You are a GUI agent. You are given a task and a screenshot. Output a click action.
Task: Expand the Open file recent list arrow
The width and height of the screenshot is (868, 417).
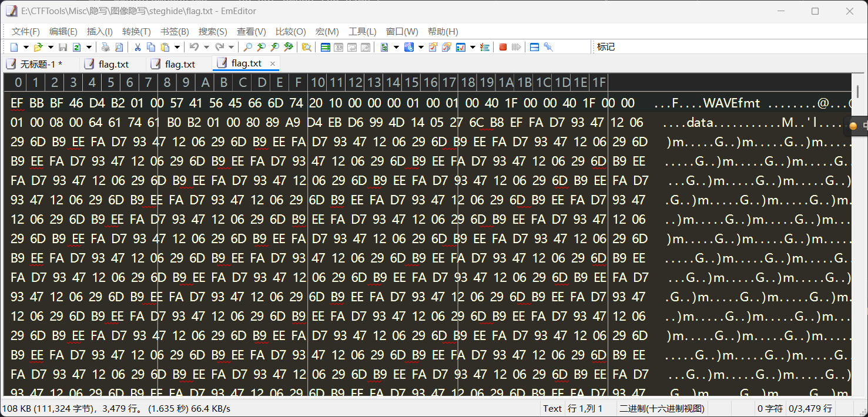pos(51,47)
